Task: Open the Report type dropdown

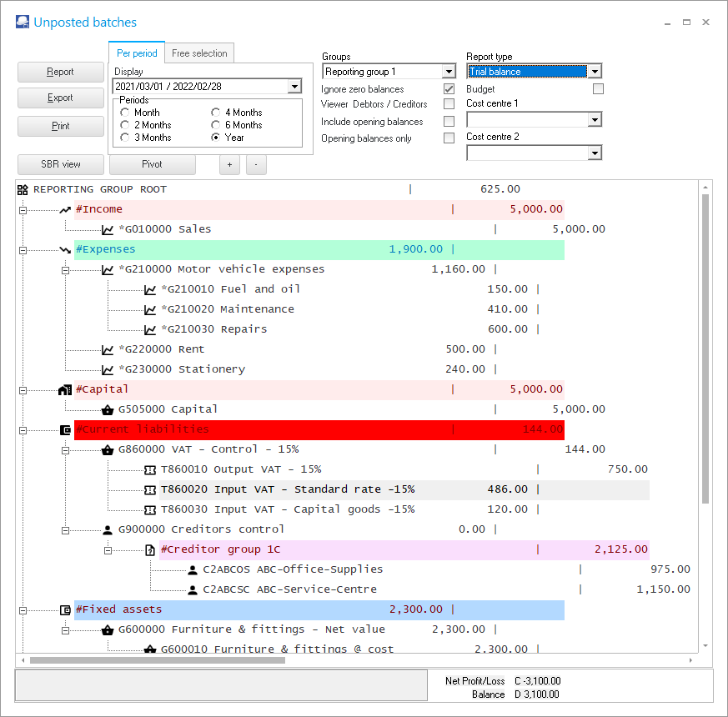Action: tap(594, 72)
